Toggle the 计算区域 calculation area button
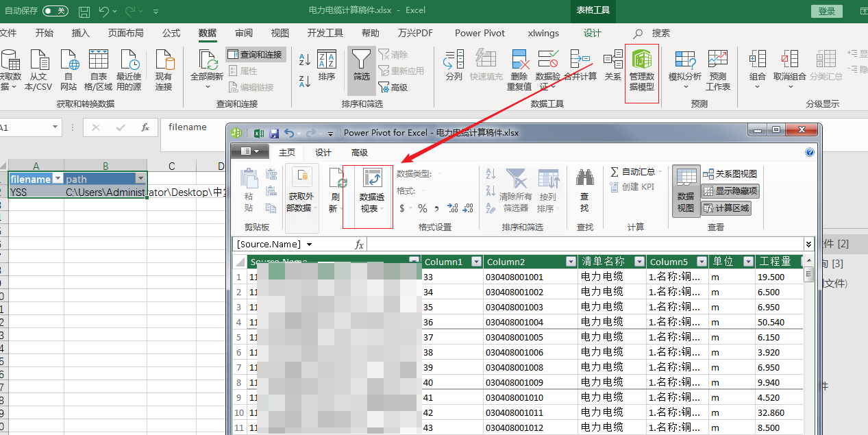Image resolution: width=868 pixels, height=435 pixels. tap(726, 208)
